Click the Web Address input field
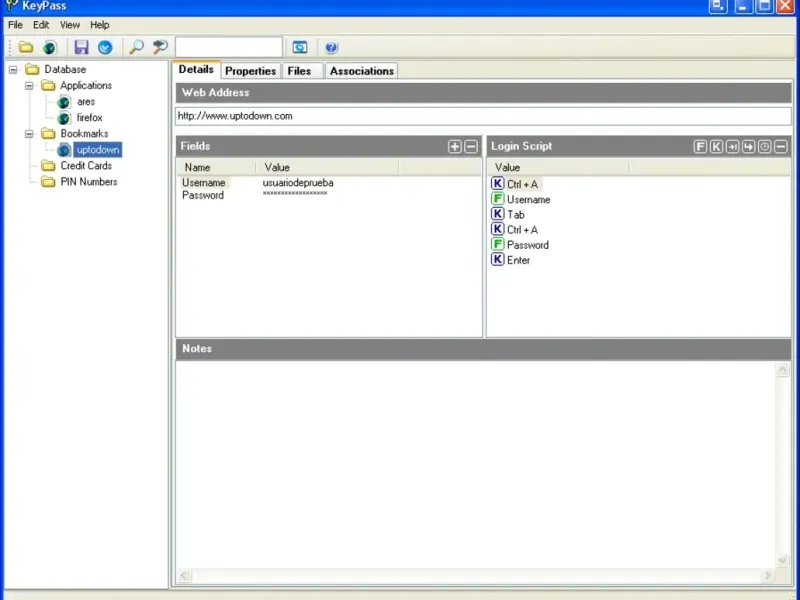 point(483,116)
